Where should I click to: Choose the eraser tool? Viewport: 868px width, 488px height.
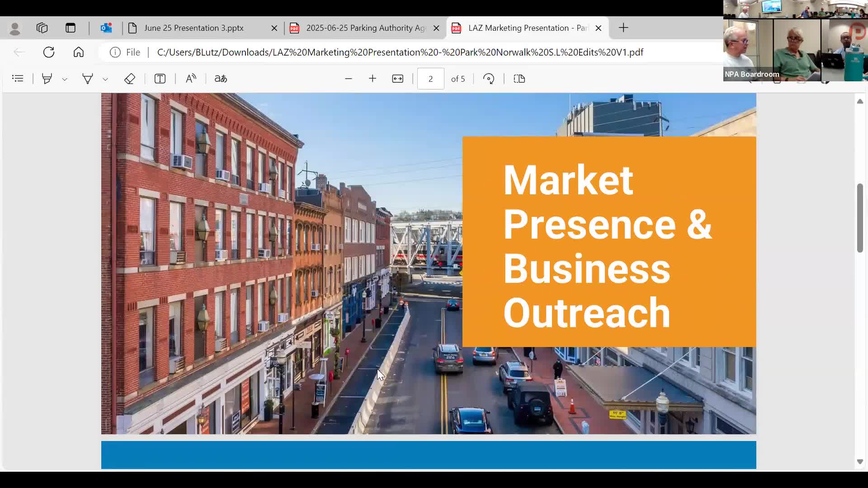click(x=130, y=79)
